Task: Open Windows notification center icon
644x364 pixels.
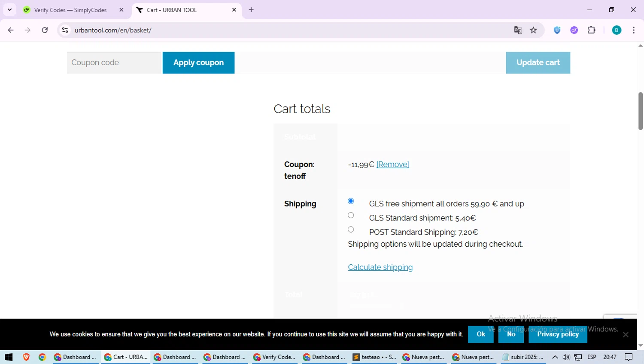Action: (x=629, y=357)
